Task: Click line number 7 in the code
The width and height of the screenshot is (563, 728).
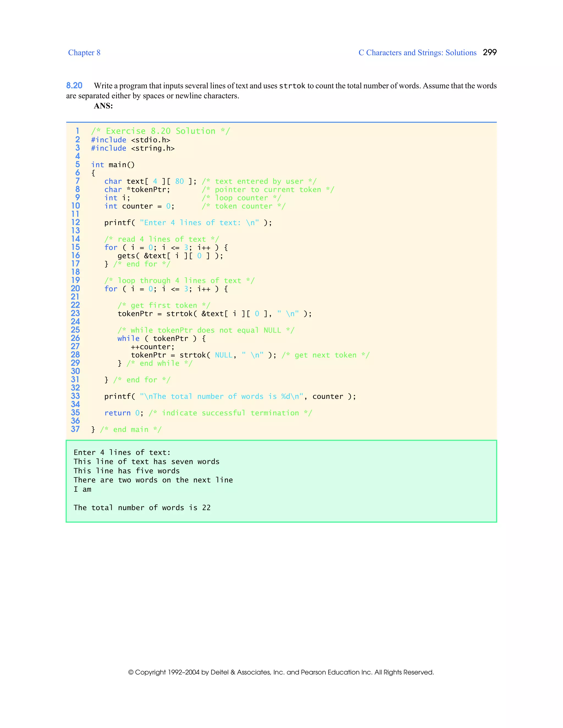Action: [77, 181]
